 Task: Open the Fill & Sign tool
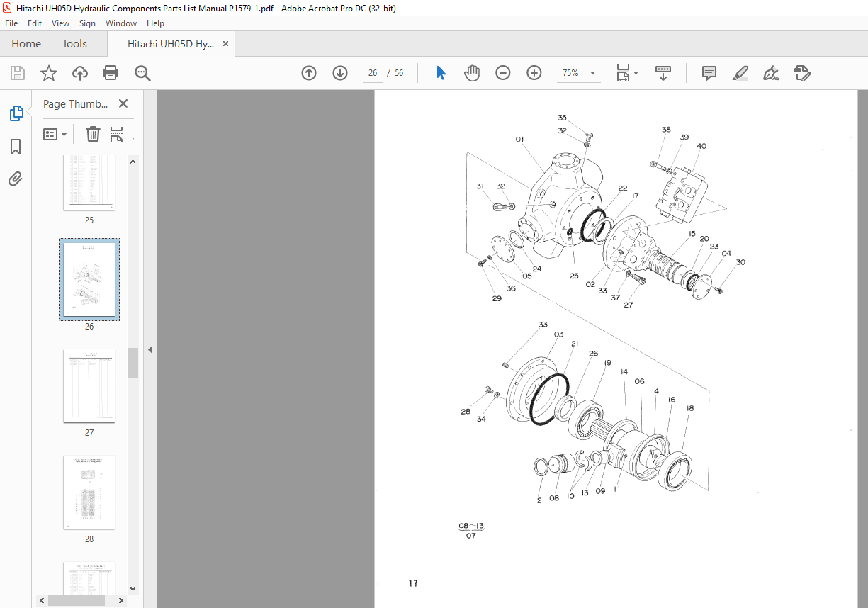[x=771, y=72]
